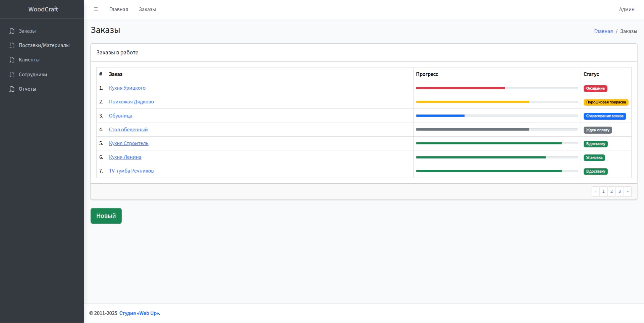Toggle the hamburger sidebar menu icon

96,9
